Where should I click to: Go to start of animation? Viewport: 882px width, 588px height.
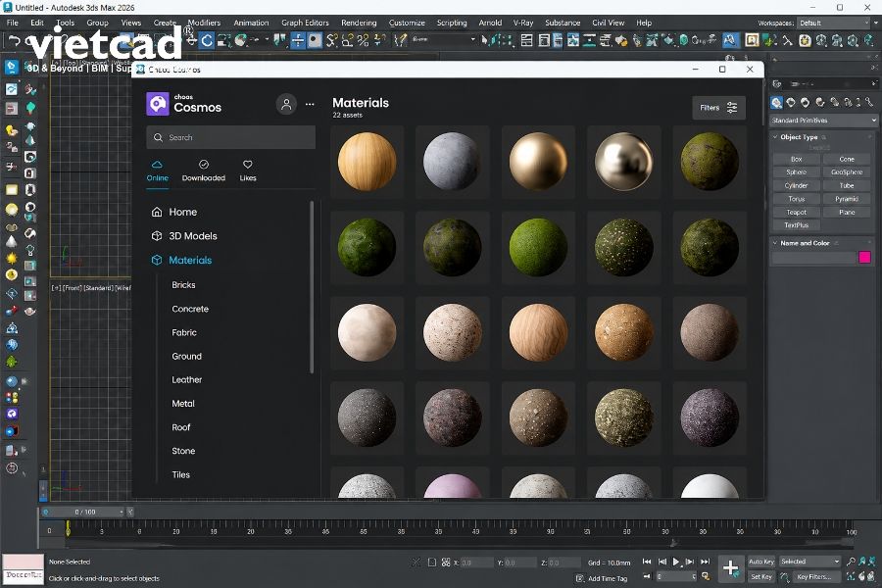tap(647, 562)
